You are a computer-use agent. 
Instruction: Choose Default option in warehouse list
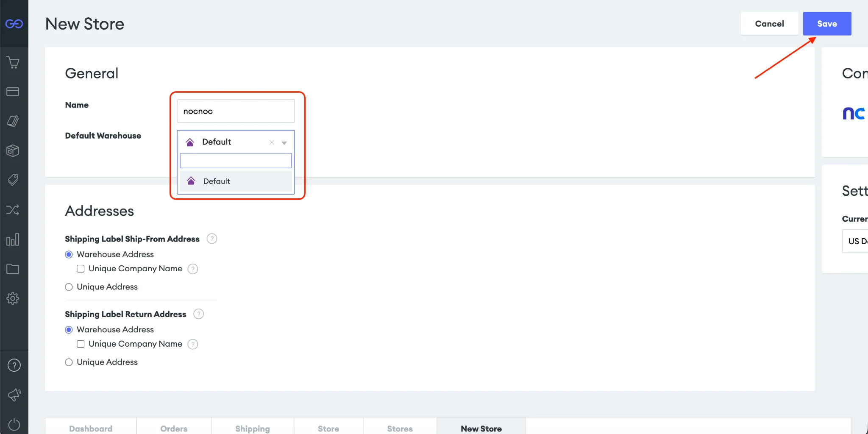(236, 181)
